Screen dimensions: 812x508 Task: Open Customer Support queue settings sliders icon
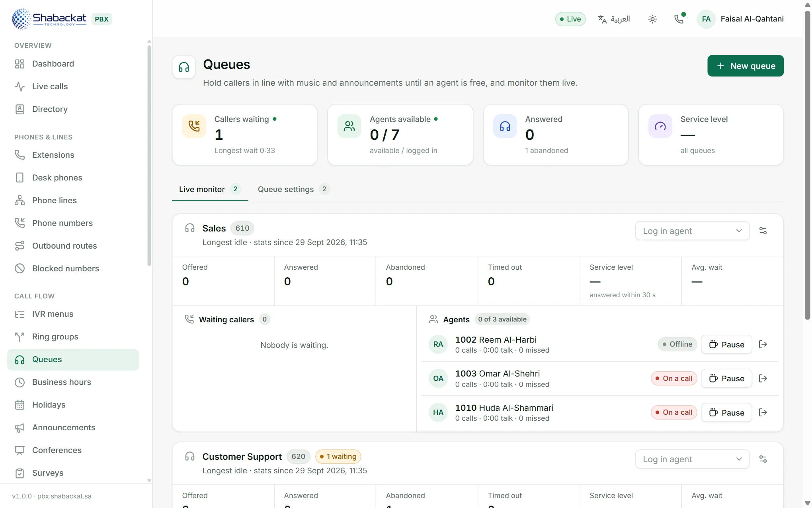[763, 459]
